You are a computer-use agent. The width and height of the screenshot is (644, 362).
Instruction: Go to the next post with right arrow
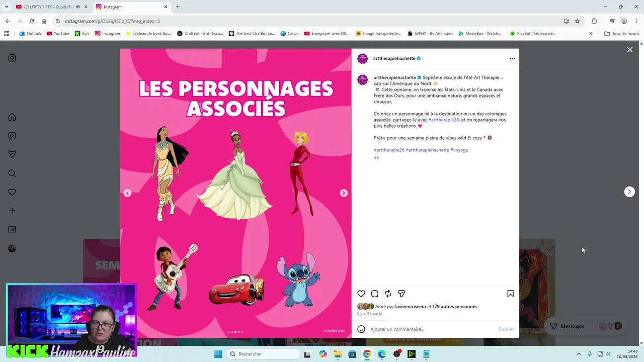click(x=629, y=192)
